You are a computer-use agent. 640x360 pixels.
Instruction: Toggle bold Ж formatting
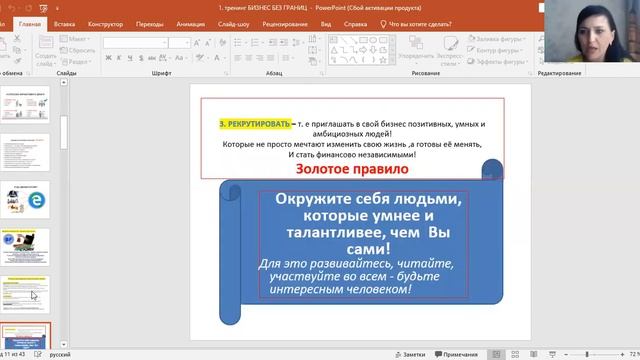coord(108,58)
